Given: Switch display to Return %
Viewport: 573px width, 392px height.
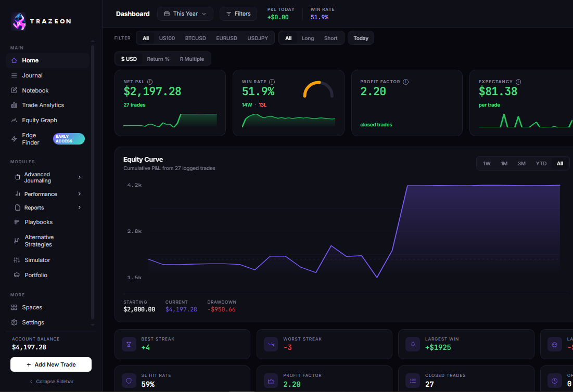Looking at the screenshot, I should click(x=158, y=59).
